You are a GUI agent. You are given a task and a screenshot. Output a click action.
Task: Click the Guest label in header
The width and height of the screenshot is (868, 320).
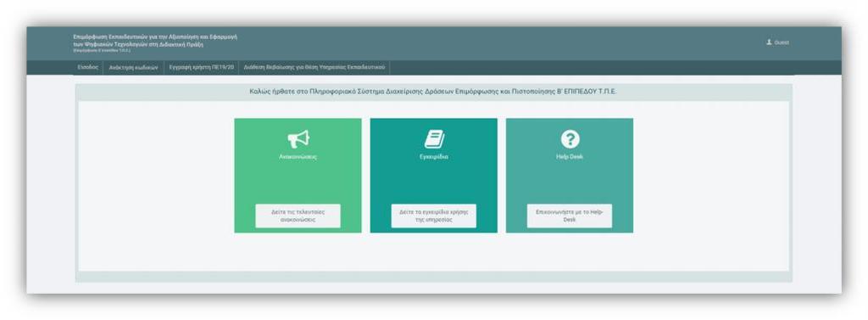pos(782,42)
